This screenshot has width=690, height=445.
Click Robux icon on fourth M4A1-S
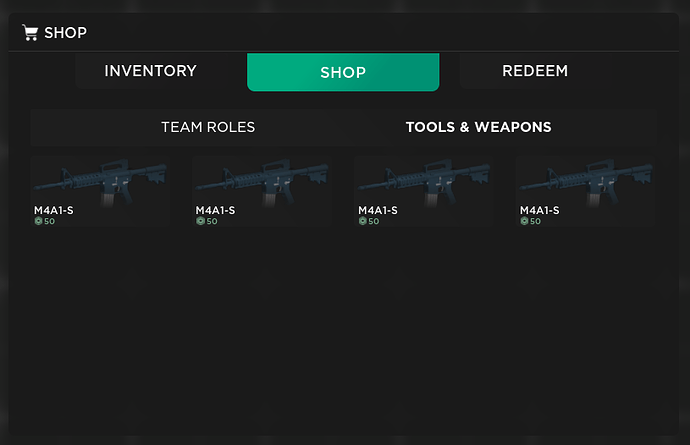524,221
